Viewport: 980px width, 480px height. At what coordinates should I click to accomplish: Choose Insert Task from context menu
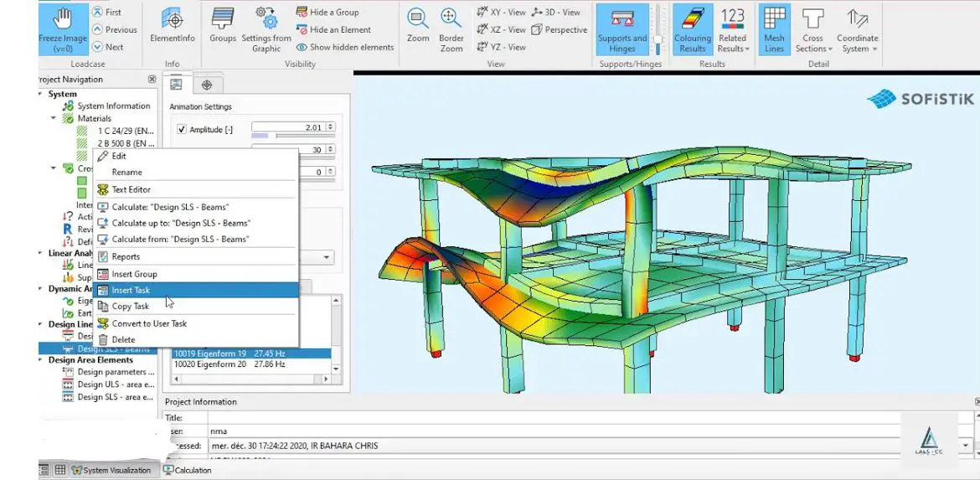(131, 290)
